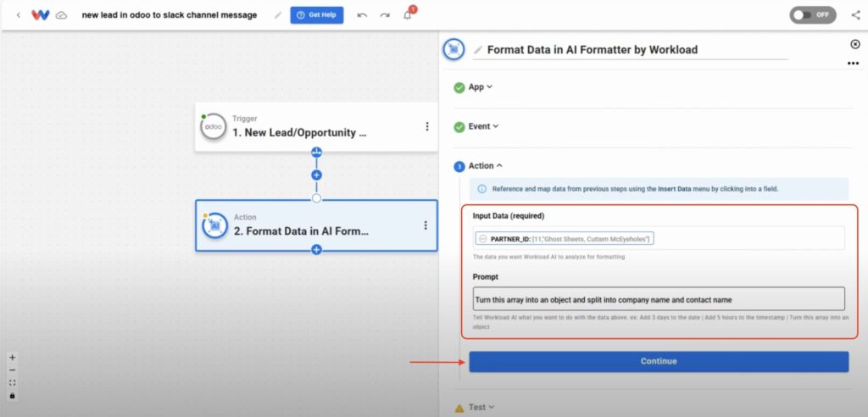Select the Odoo trigger step card
This screenshot has width=868, height=417.
pyautogui.click(x=316, y=127)
